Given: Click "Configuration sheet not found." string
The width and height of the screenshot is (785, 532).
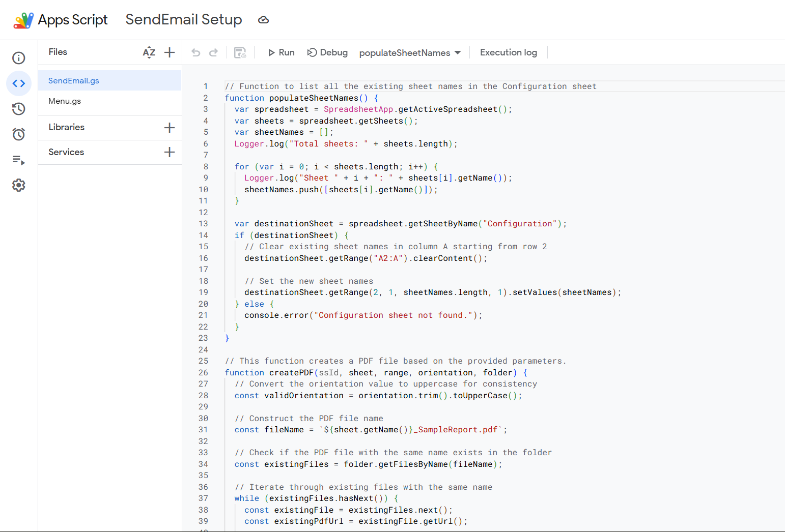Looking at the screenshot, I should [393, 315].
